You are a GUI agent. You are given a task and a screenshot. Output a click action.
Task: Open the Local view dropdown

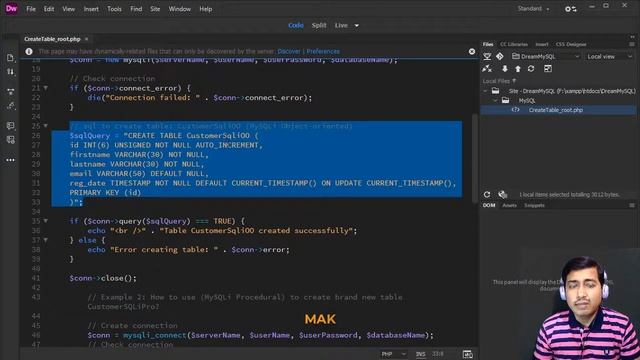609,56
